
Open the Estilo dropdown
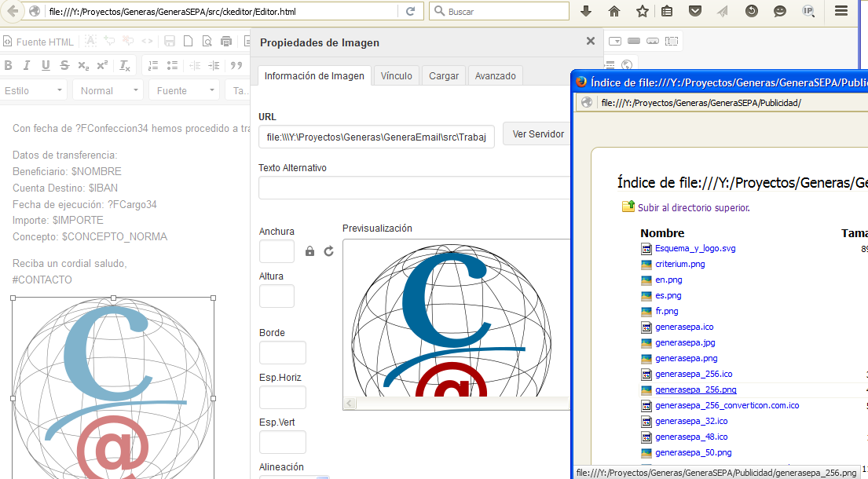(34, 91)
